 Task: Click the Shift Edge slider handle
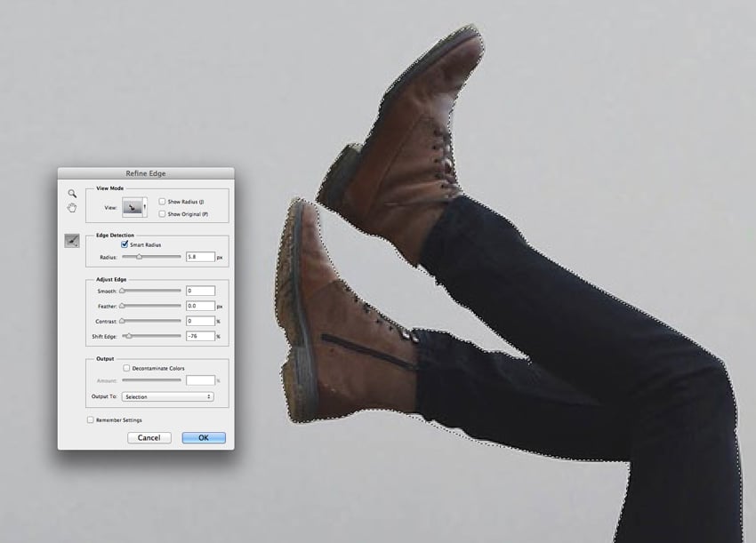pyautogui.click(x=129, y=336)
